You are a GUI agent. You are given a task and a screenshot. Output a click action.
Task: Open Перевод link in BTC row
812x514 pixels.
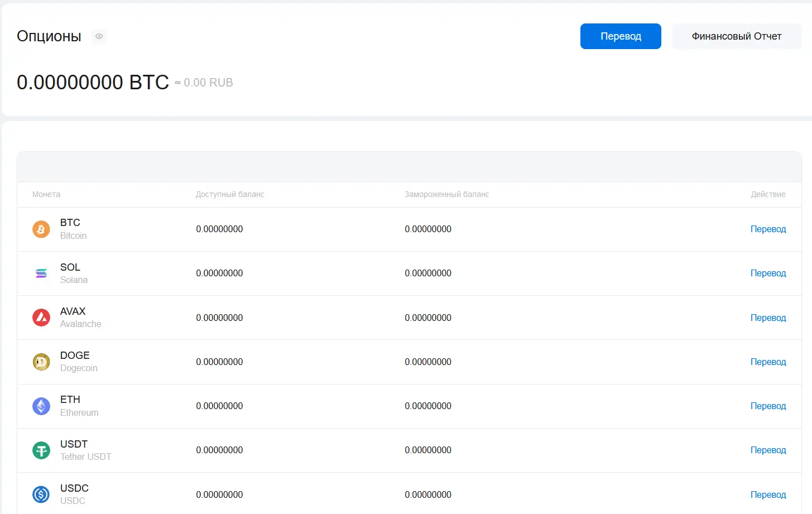pyautogui.click(x=768, y=229)
